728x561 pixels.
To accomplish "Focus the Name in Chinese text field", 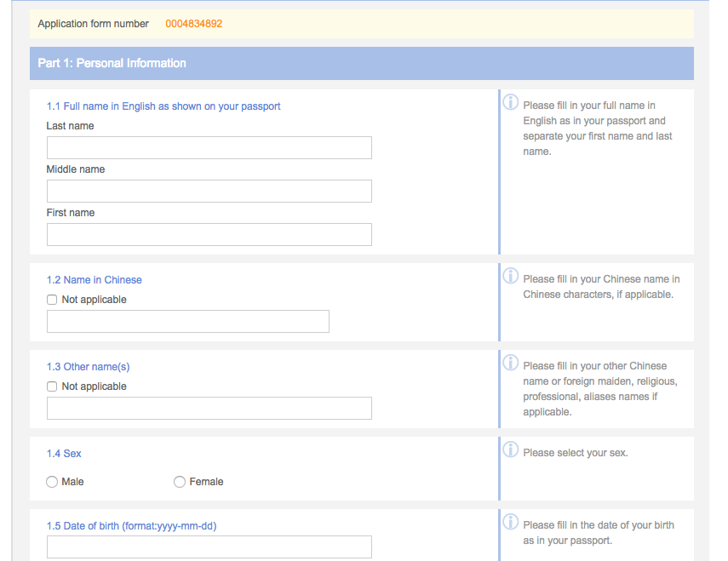I will pyautogui.click(x=187, y=322).
